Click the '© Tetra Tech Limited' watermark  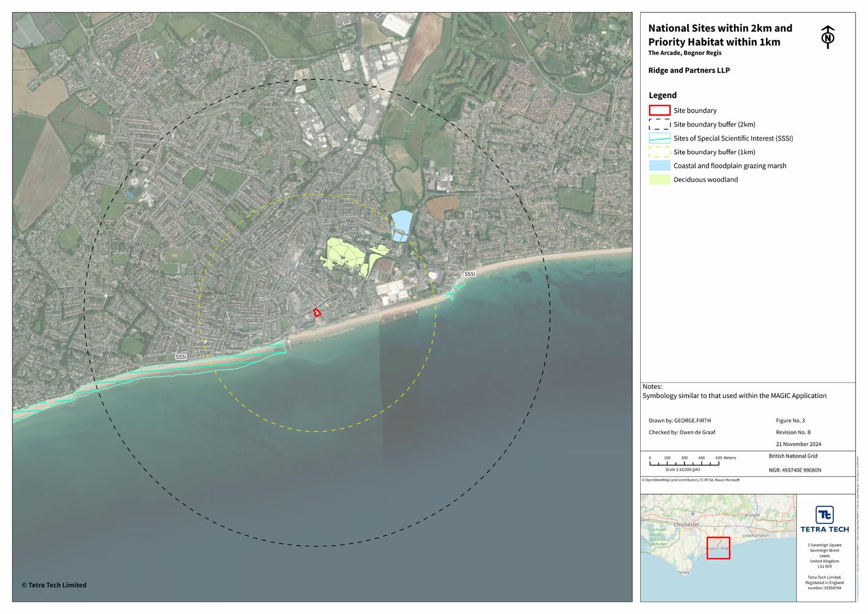pos(54,585)
